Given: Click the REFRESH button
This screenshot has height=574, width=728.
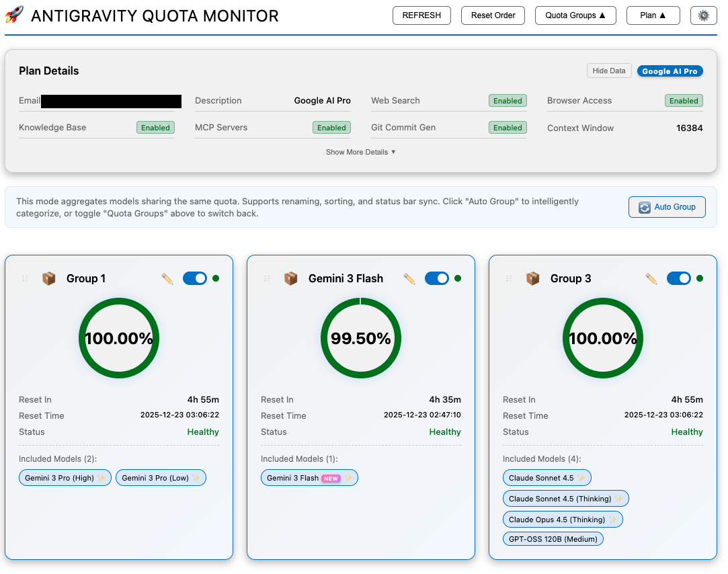Looking at the screenshot, I should pyautogui.click(x=421, y=15).
